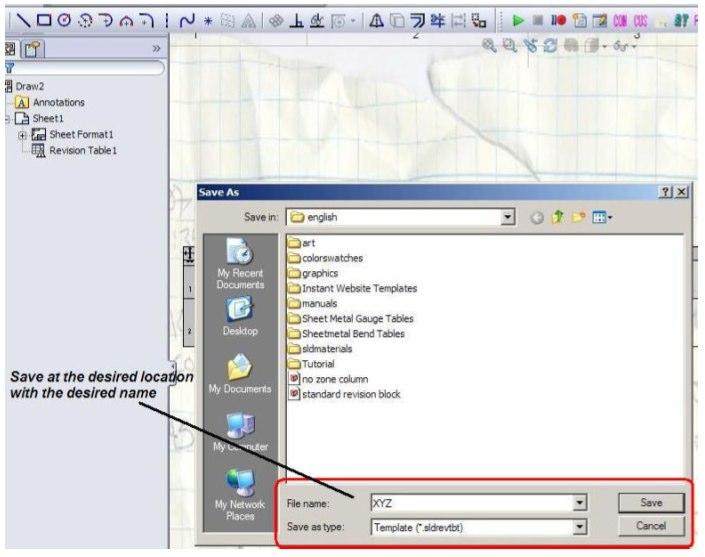705x557 pixels.
Task: Select the graphics folder
Action: pyautogui.click(x=313, y=273)
